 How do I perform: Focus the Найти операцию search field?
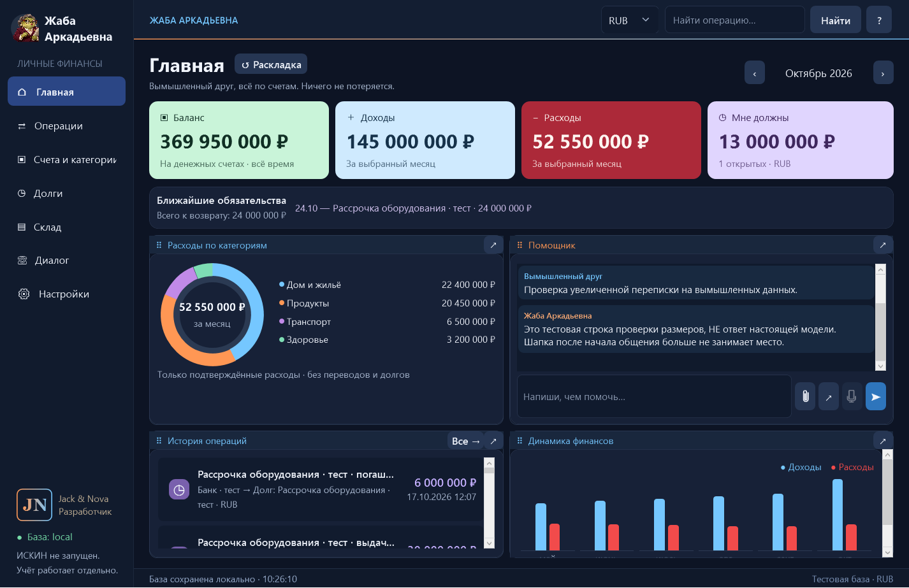734,20
